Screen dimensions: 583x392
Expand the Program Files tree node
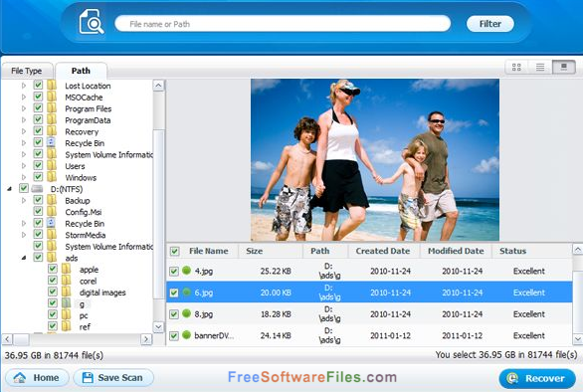click(24, 109)
